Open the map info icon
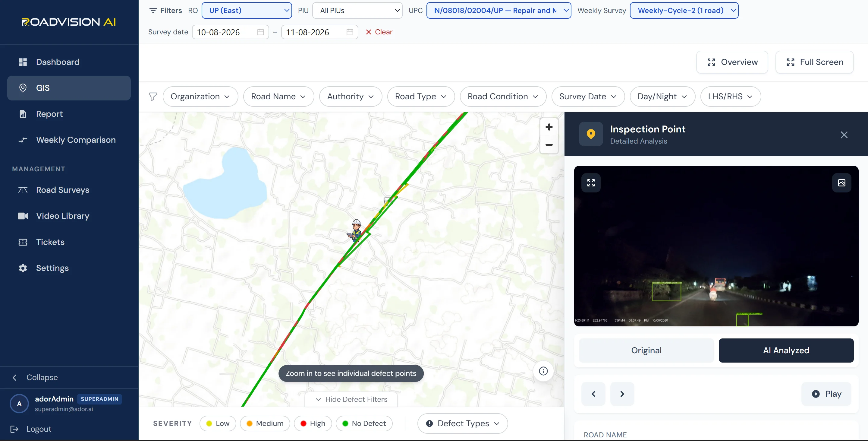This screenshot has height=441, width=868. 543,371
